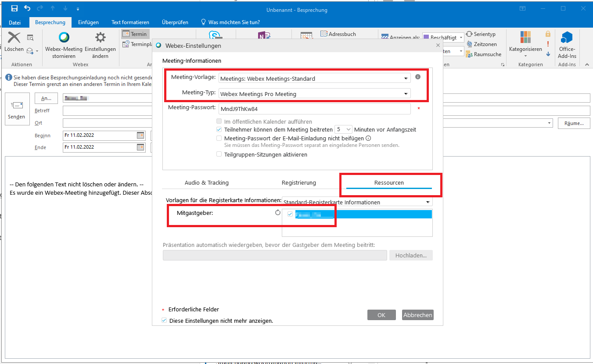Image resolution: width=593 pixels, height=364 pixels.
Task: Switch to the Überprüfen tab
Action: click(175, 22)
